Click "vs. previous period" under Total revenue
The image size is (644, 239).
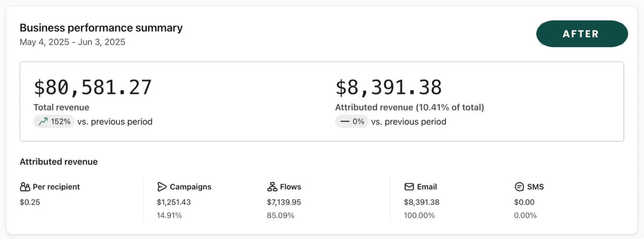coord(115,122)
